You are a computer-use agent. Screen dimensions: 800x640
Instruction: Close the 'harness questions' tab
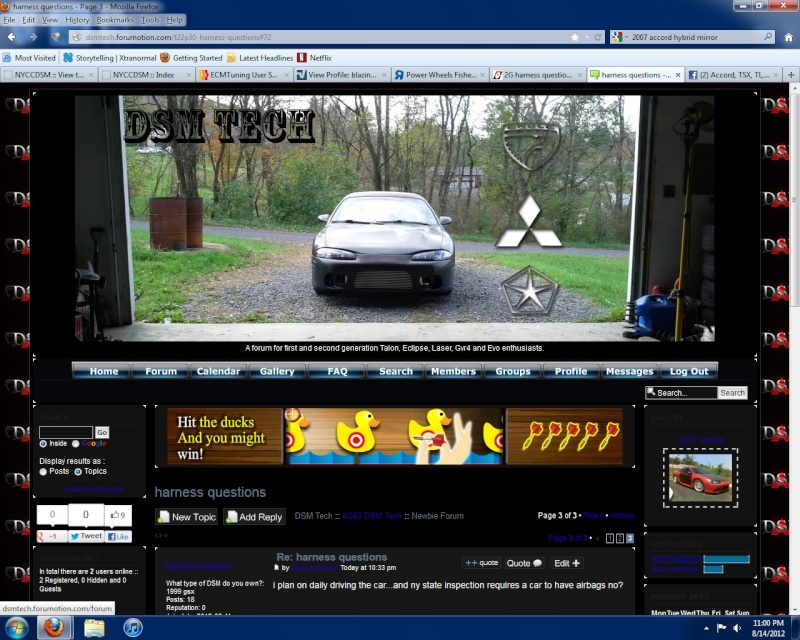point(678,75)
